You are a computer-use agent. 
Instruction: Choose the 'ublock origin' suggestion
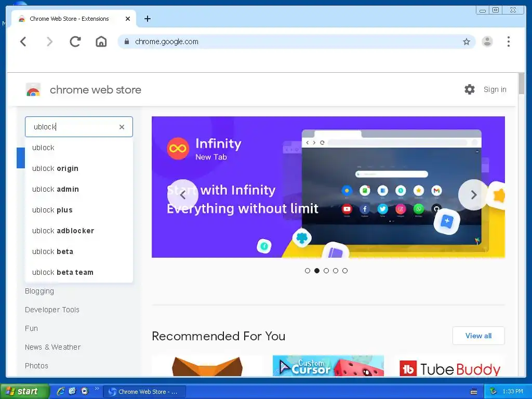[79, 169]
